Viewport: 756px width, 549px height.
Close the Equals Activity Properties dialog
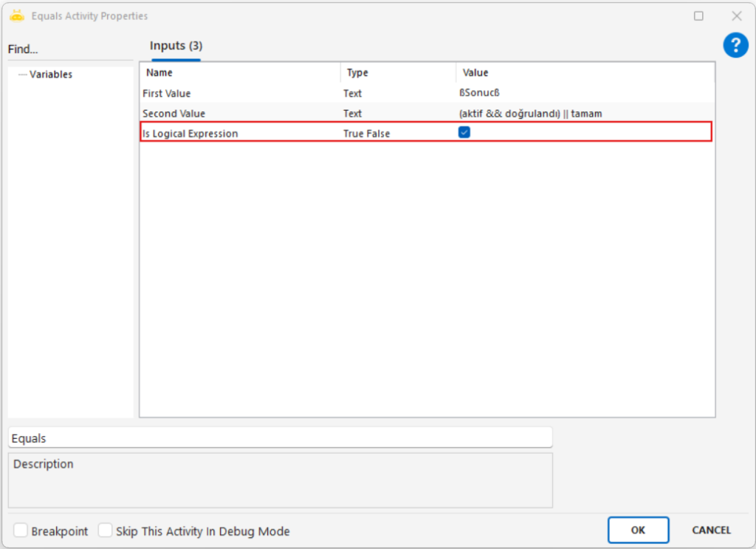coord(736,16)
